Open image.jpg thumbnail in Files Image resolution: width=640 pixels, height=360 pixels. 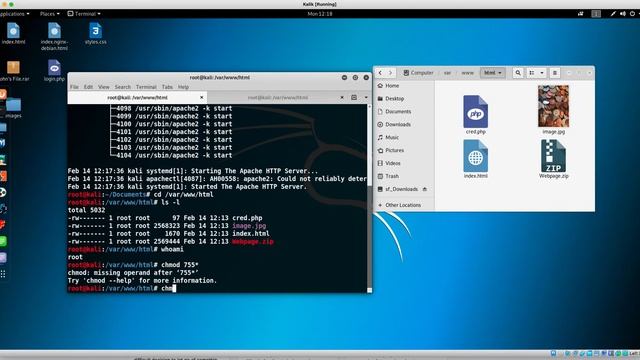coord(553,107)
